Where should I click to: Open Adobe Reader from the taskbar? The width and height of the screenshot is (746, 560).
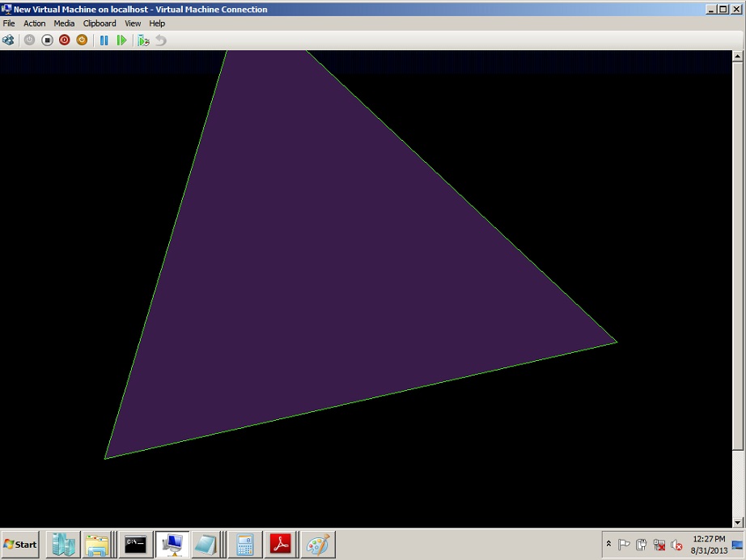(x=281, y=545)
